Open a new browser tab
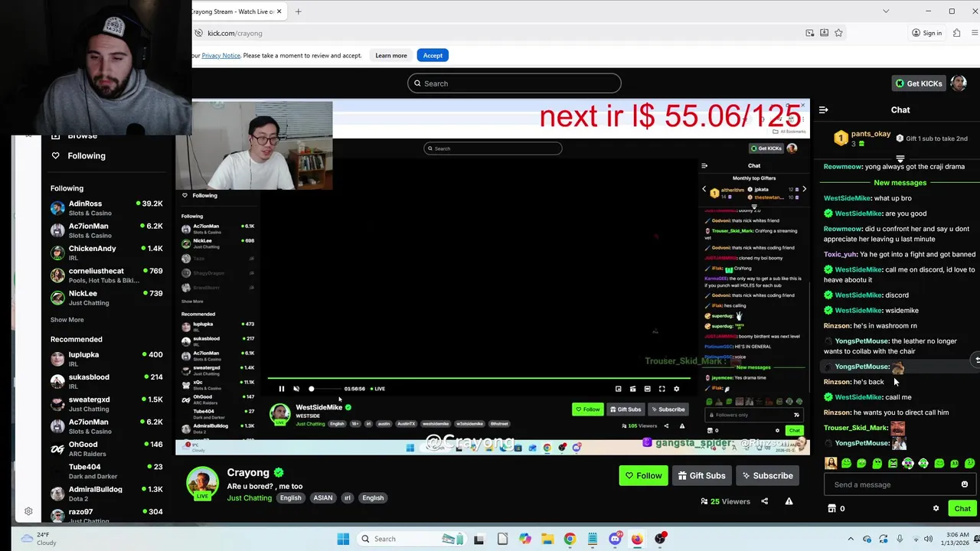Viewport: 980px width, 551px height. click(298, 11)
